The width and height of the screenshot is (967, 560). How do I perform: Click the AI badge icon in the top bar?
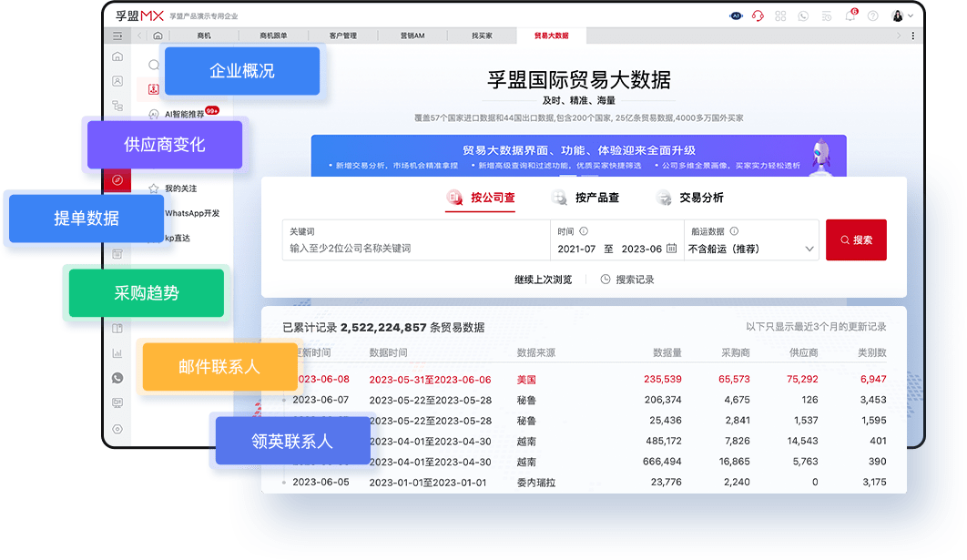[x=738, y=15]
